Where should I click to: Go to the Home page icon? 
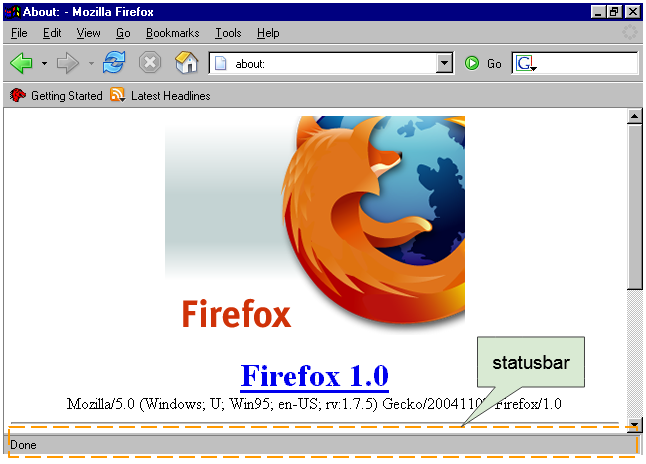(187, 63)
